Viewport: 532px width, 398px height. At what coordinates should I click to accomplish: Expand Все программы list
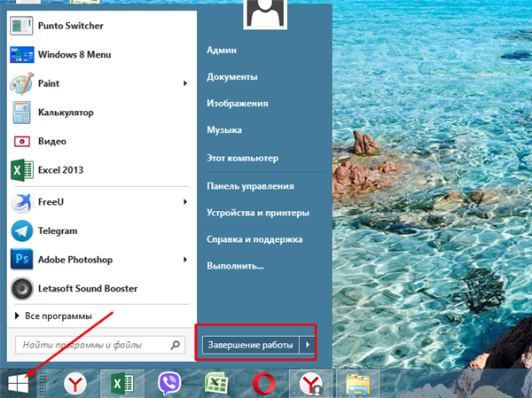point(53,316)
